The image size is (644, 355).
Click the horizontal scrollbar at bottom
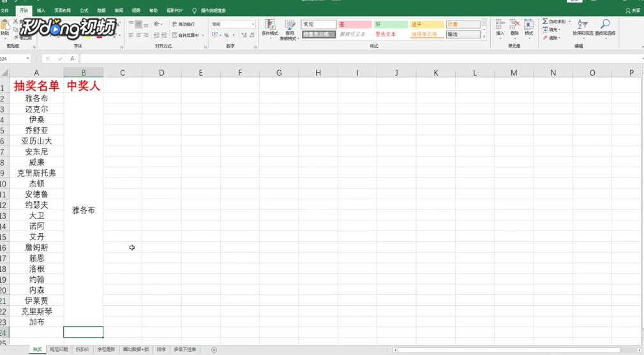(509, 350)
